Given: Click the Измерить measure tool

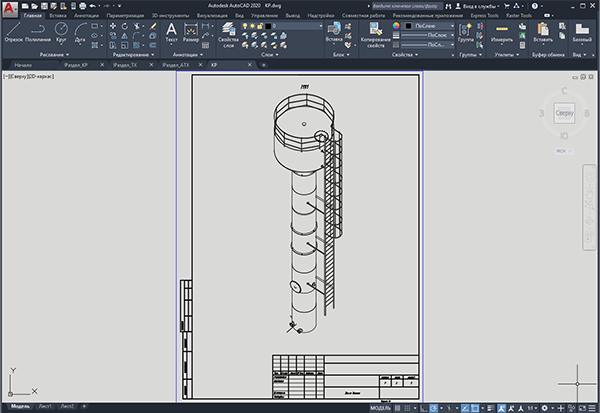Looking at the screenshot, I should (x=502, y=33).
